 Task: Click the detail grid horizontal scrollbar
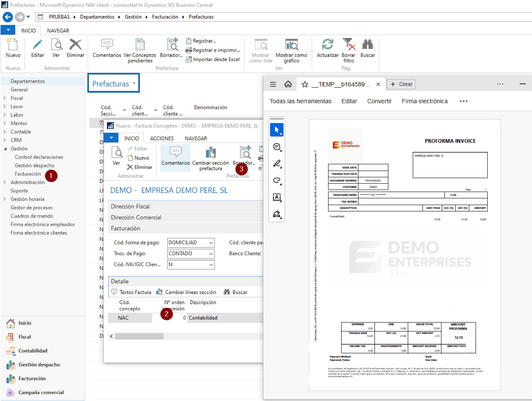click(139, 336)
